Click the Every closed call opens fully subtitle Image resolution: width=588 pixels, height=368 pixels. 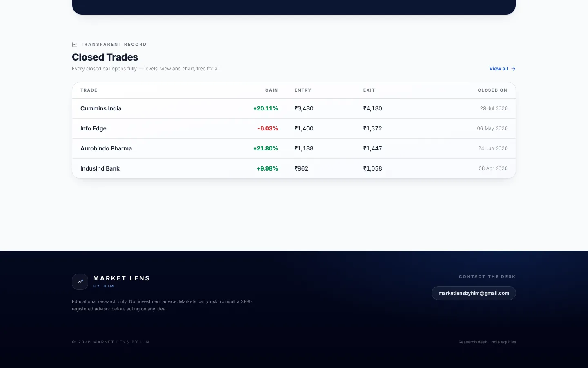[146, 69]
